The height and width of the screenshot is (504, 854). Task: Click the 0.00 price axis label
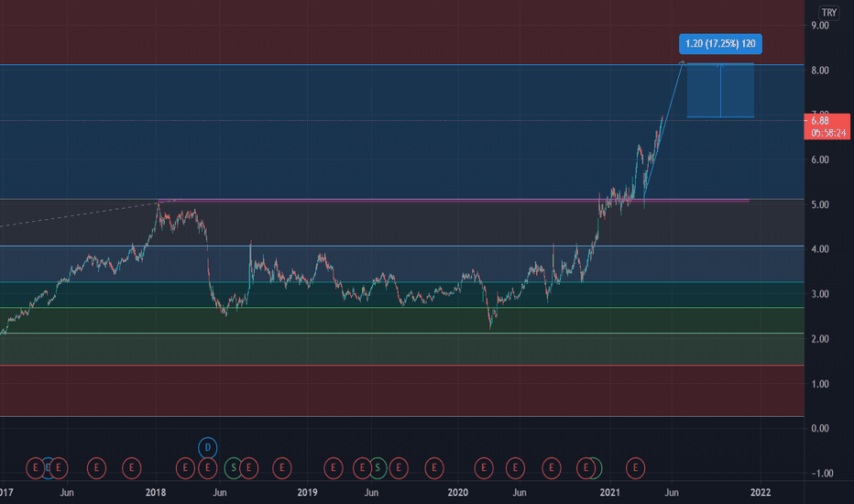(820, 428)
